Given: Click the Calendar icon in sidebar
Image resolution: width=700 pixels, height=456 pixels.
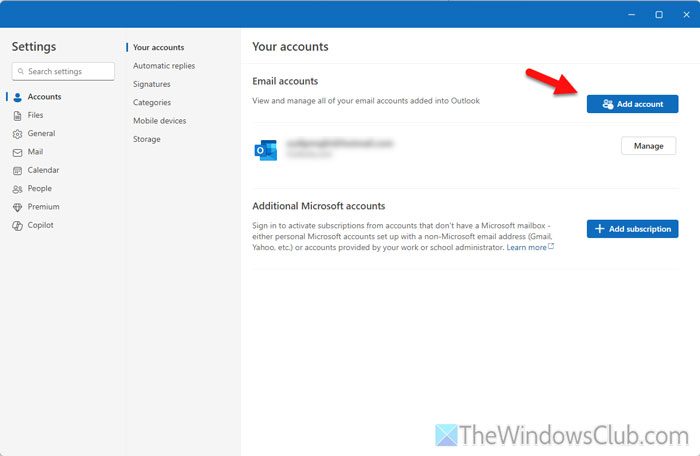Looking at the screenshot, I should coord(17,171).
